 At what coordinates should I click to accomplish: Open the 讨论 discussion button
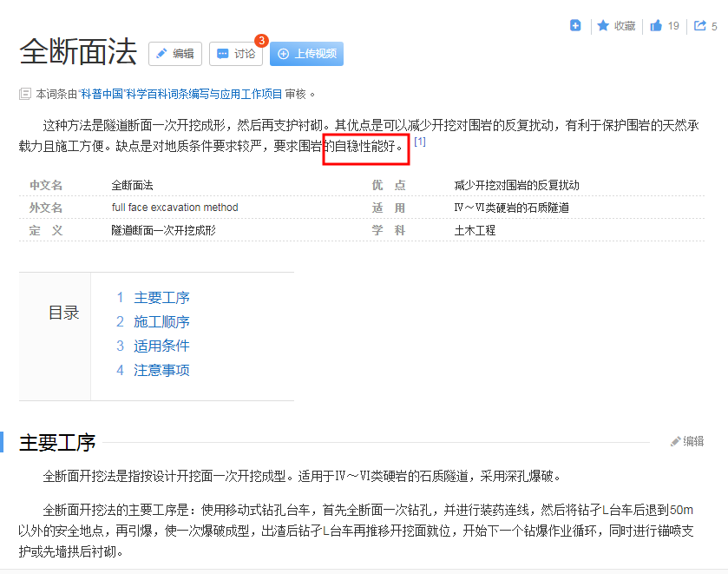click(235, 54)
